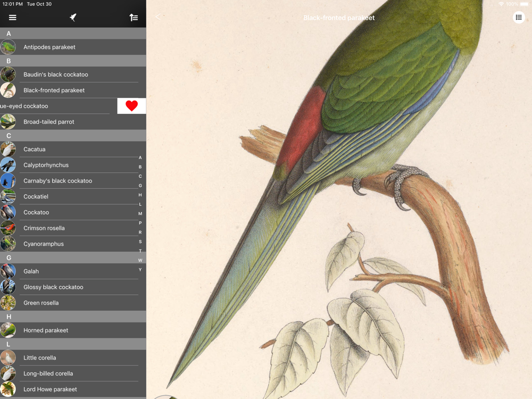
Task: Open Green rosella thumbnail
Action: (8, 303)
